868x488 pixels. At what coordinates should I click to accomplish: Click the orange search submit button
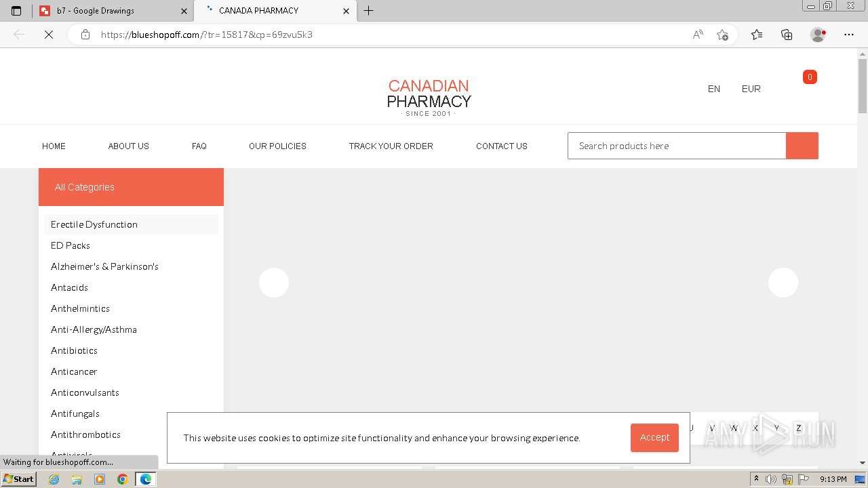point(802,146)
